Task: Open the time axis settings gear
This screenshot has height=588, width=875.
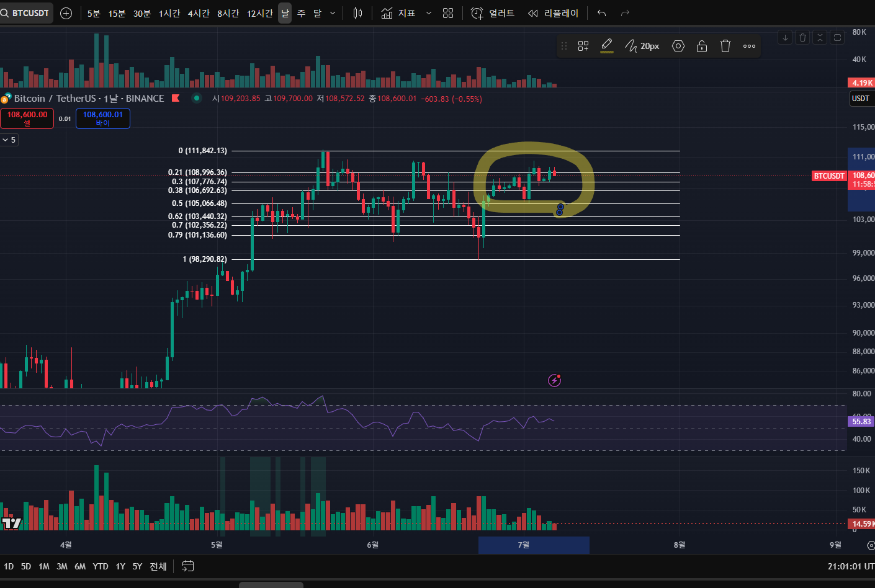Action: 870,546
